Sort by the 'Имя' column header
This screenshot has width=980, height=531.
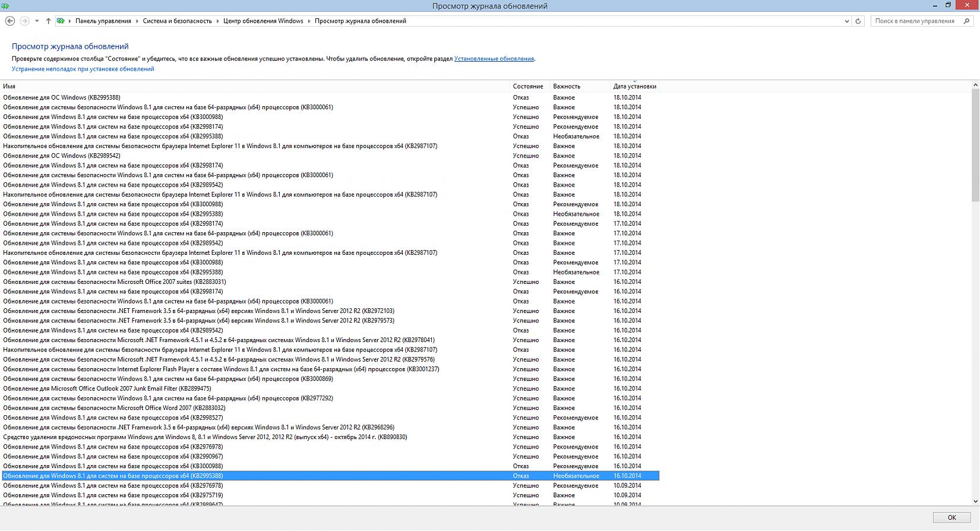point(255,86)
